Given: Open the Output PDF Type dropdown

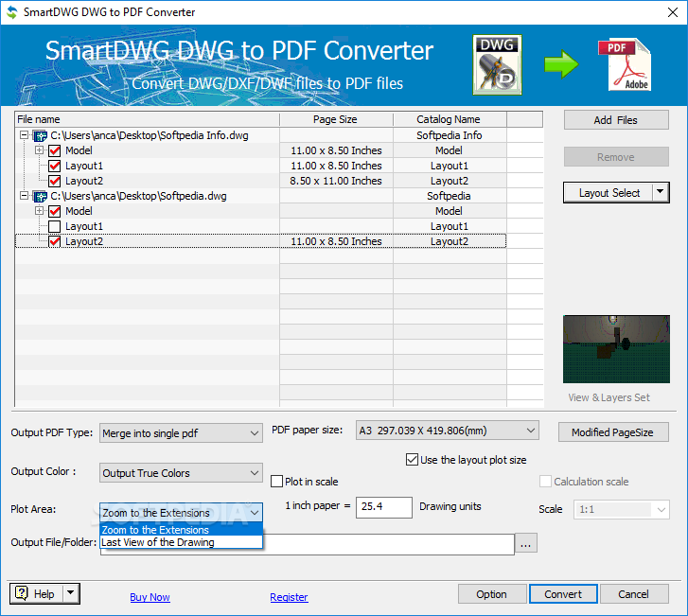Looking at the screenshot, I should pos(254,433).
